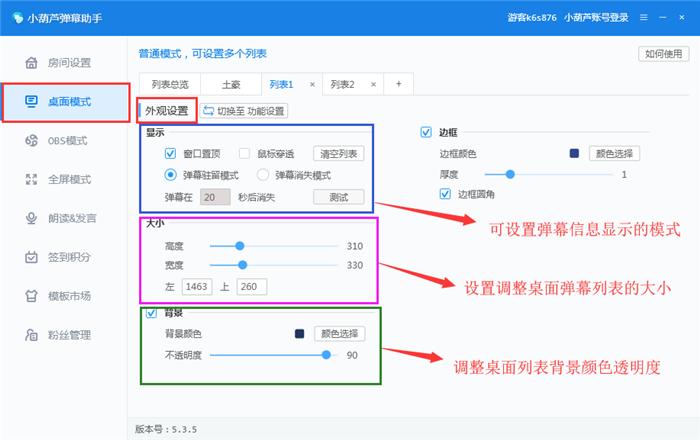The height and width of the screenshot is (440, 700).
Task: Open 朗读&发言 in the sidebar
Action: tap(68, 218)
